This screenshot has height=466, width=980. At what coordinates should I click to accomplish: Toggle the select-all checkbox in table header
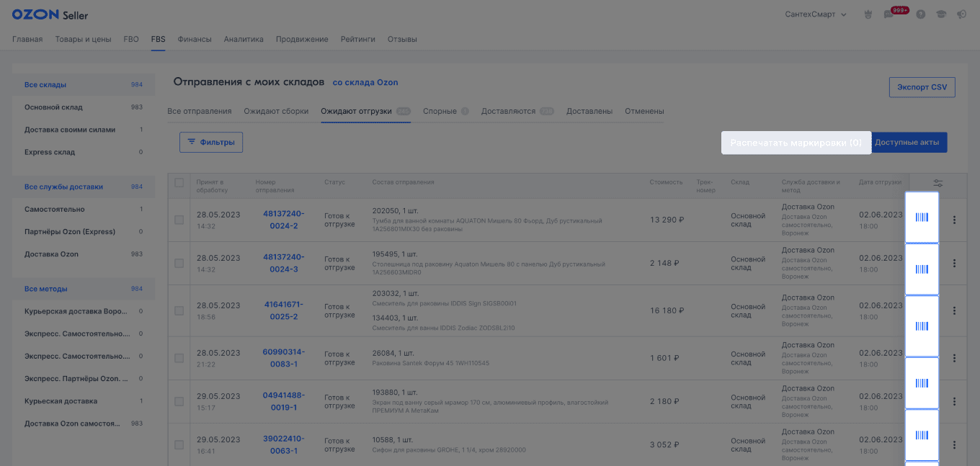(179, 183)
